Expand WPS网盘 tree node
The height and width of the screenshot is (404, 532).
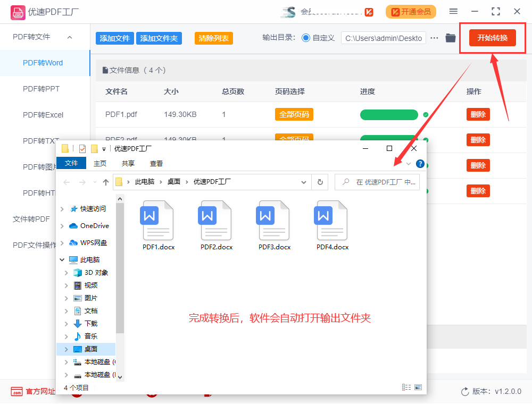tap(62, 243)
